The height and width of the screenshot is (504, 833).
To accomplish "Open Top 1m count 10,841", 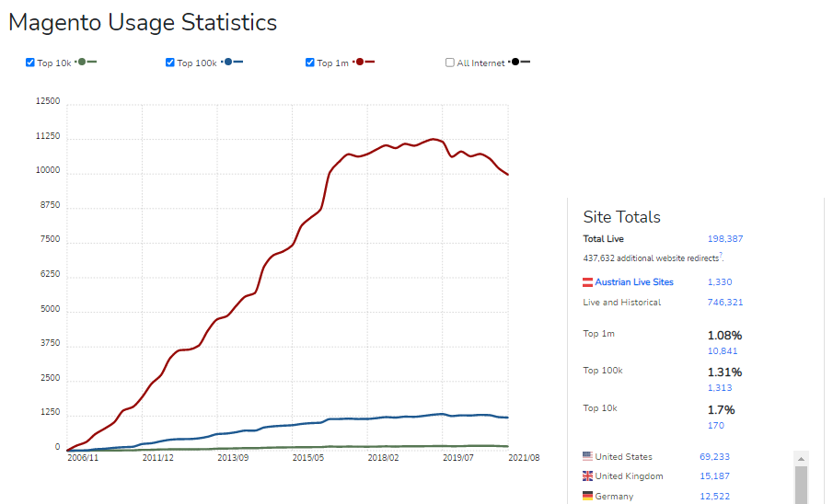I will pos(723,351).
